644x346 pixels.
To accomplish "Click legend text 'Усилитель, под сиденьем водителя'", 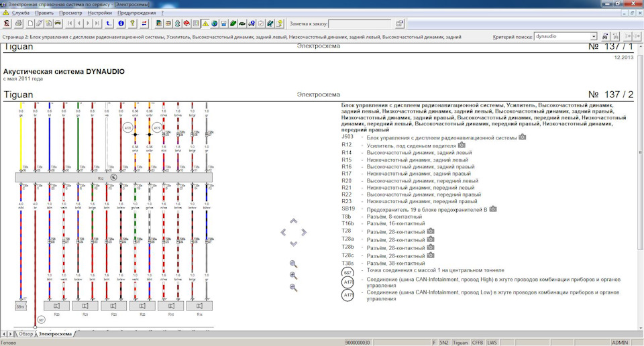I will click(411, 146).
